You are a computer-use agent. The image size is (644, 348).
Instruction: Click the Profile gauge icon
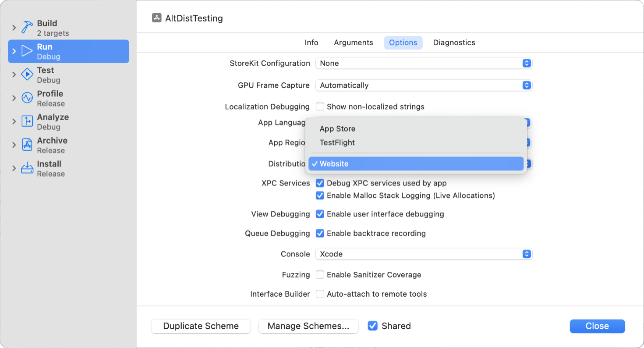[x=26, y=97]
